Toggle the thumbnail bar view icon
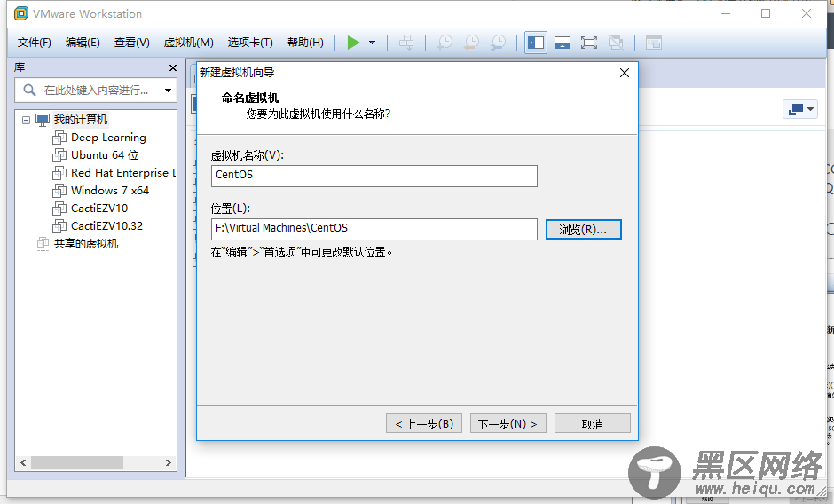Viewport: 834px width, 504px height. click(x=563, y=43)
